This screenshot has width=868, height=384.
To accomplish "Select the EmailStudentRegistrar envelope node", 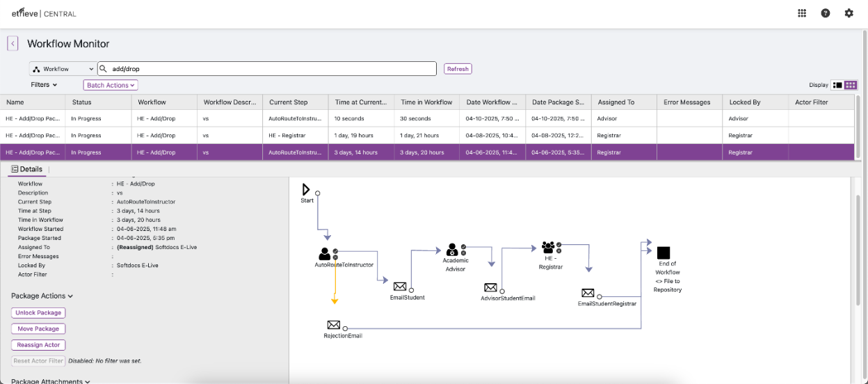I will 588,293.
